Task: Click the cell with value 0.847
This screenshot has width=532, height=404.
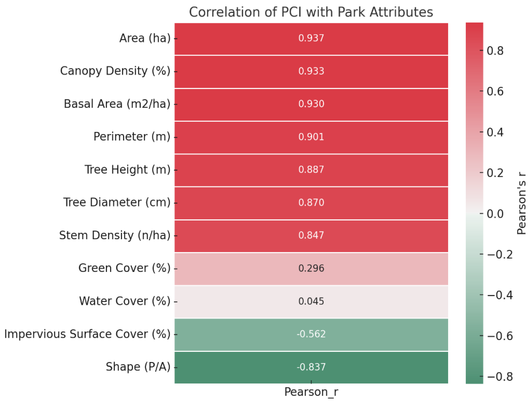Action: (x=311, y=235)
